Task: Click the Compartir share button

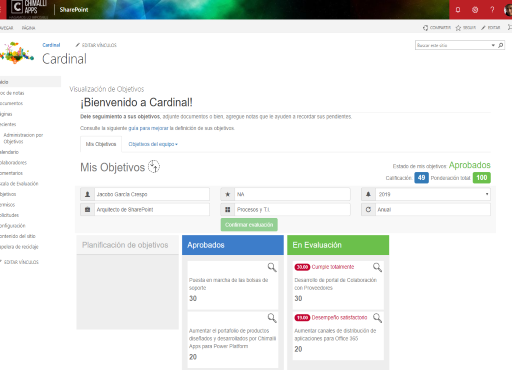Action: tap(437, 28)
